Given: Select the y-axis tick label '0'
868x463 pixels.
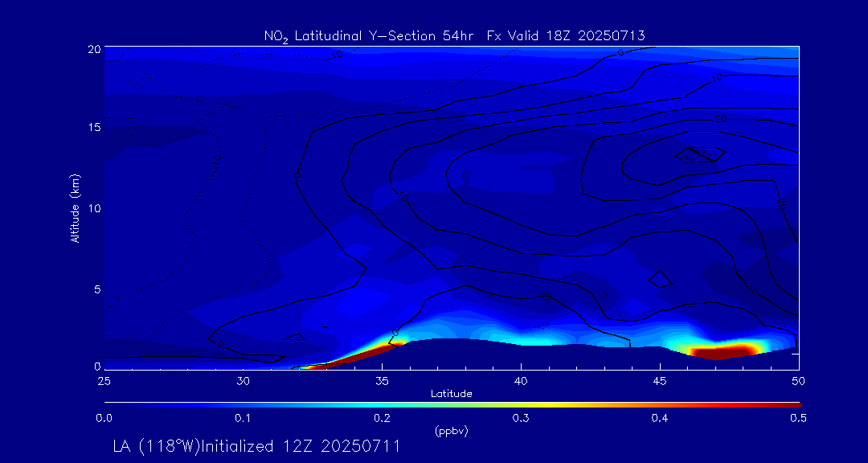Looking at the screenshot, I should click(97, 366).
